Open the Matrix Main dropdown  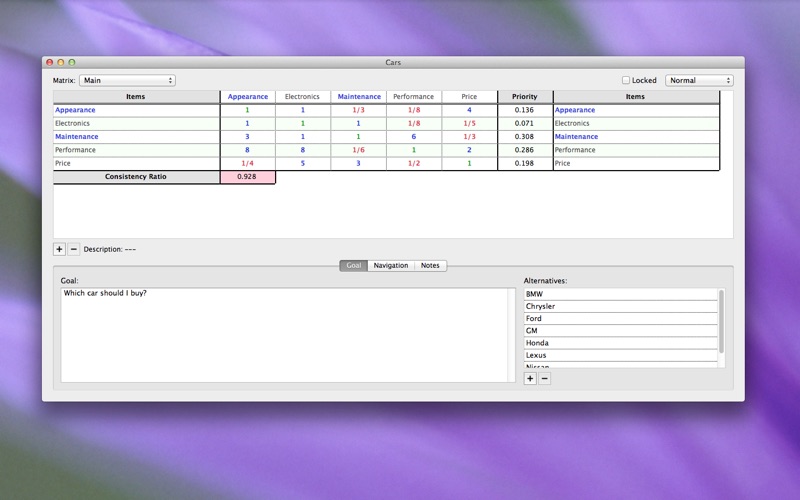click(x=127, y=80)
